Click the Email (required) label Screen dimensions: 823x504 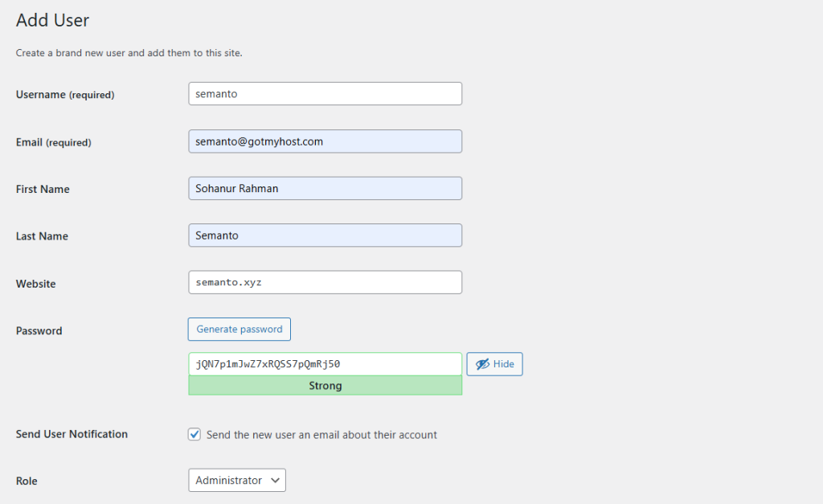pos(53,142)
